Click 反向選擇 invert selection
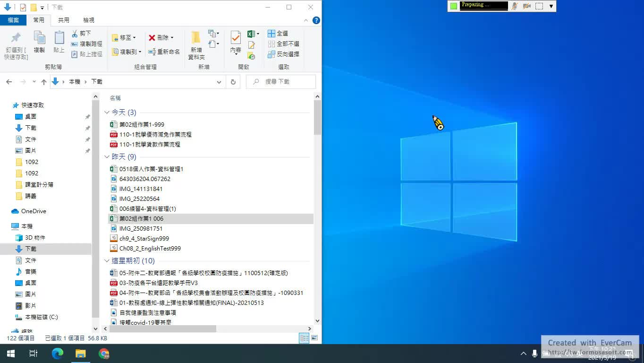 284,54
